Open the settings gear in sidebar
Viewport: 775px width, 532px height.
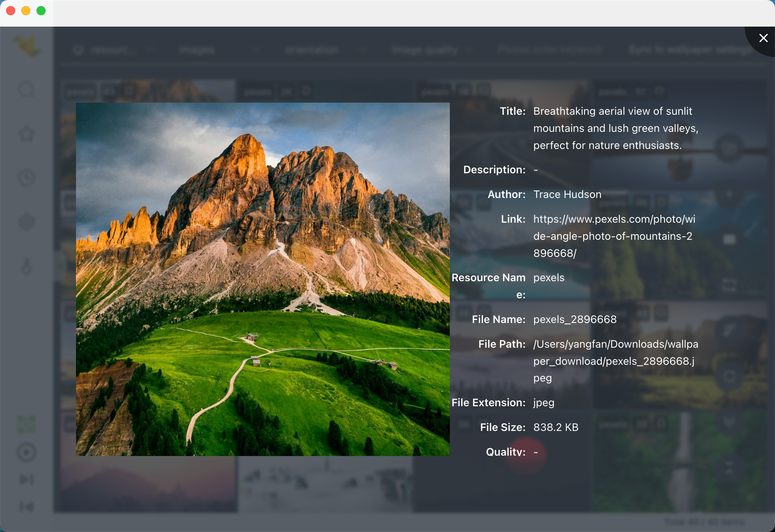click(x=27, y=222)
